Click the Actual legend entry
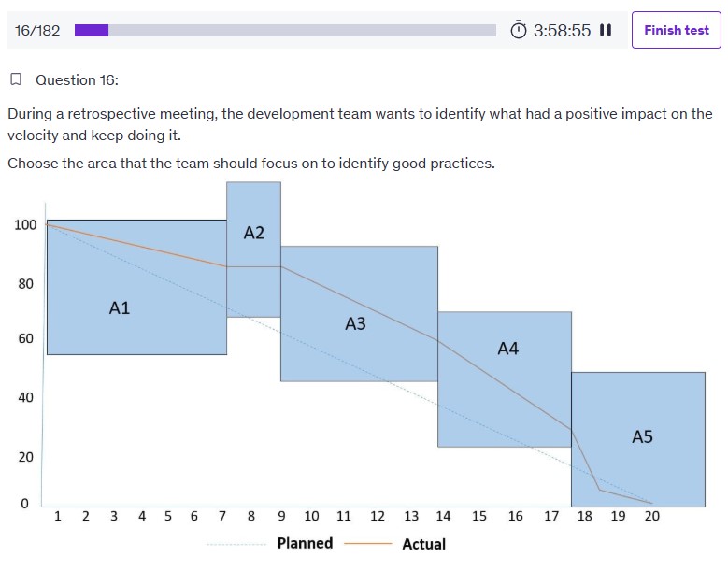The width and height of the screenshot is (728, 571). pos(423,544)
